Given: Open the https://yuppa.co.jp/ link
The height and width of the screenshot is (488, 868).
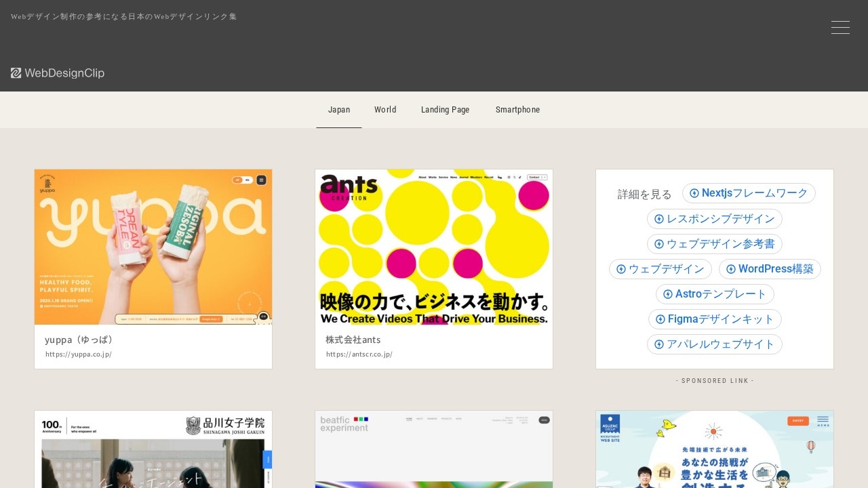Looking at the screenshot, I should [79, 354].
